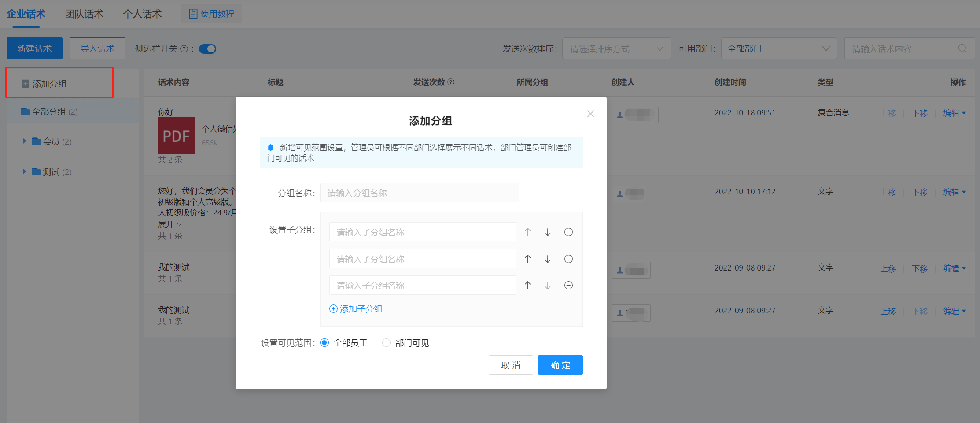Click help icon next to 侧边栏开关
This screenshot has width=980, height=423.
tap(184, 49)
